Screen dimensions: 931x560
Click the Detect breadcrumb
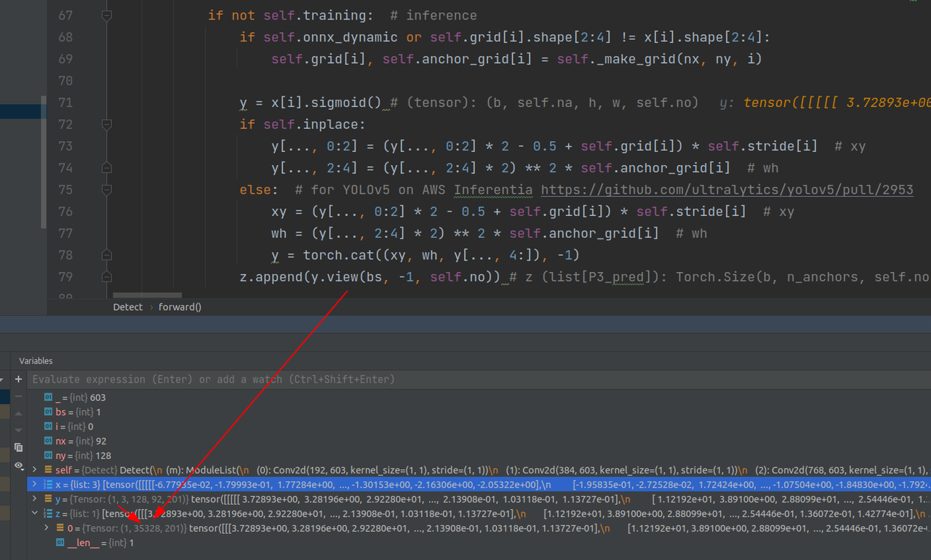coord(128,307)
